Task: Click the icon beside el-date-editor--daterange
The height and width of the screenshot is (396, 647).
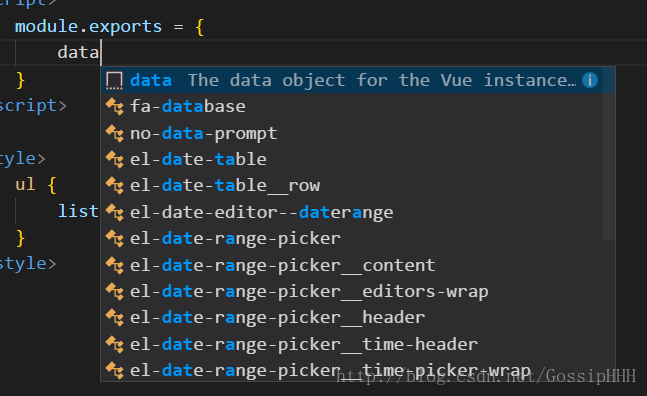Action: coord(115,213)
